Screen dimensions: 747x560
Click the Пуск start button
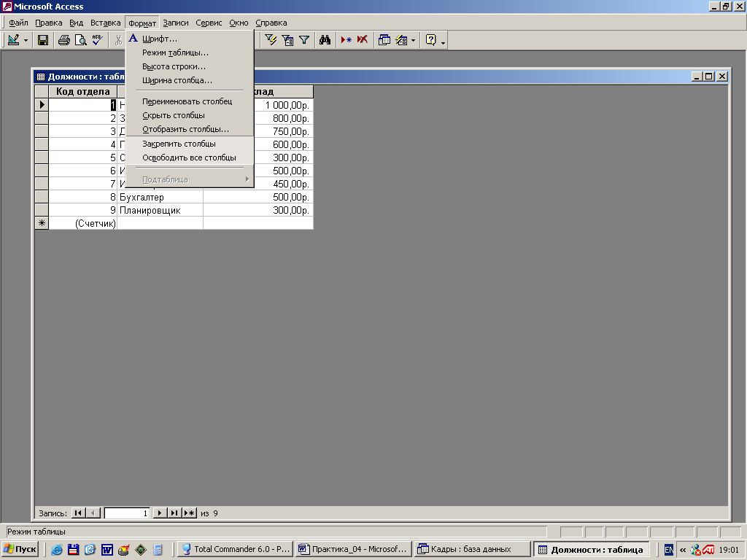tap(20, 549)
